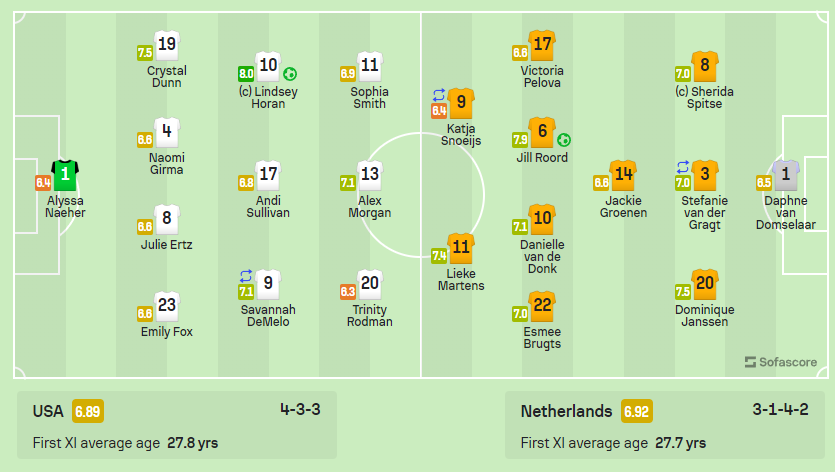
Task: Click the USA team rating 6.89 badge
Action: (x=88, y=411)
